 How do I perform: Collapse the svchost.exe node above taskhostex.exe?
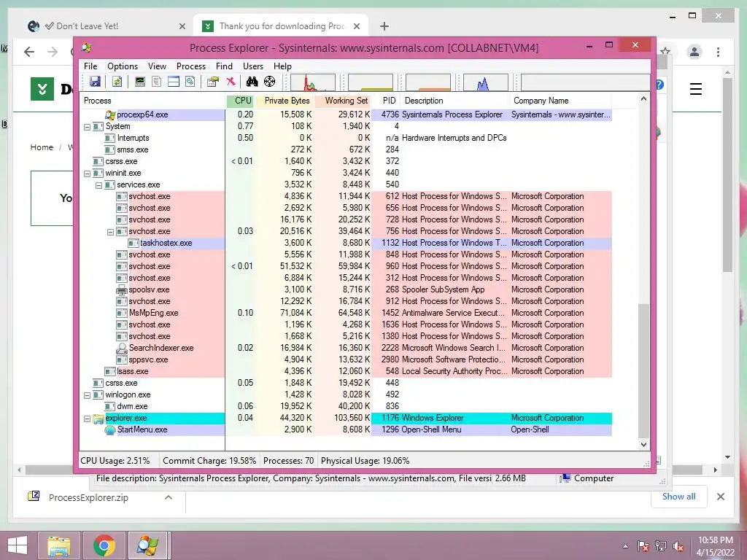pos(111,232)
